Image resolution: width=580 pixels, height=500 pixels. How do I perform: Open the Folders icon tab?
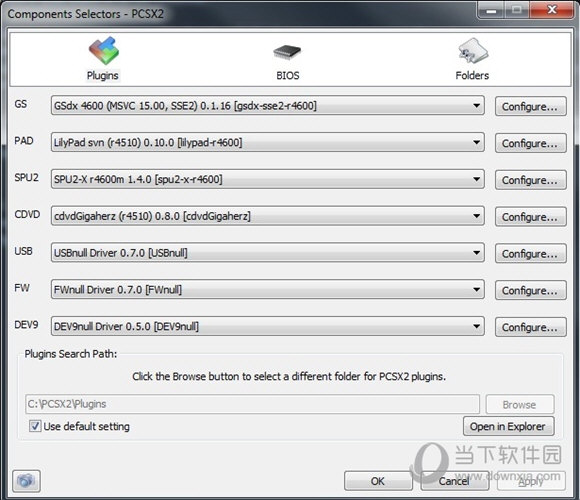[473, 51]
